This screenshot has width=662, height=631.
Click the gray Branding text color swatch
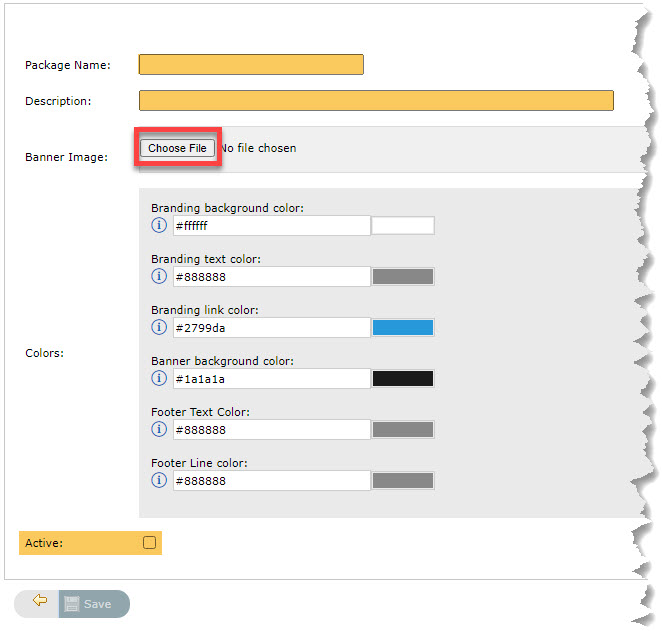click(403, 276)
